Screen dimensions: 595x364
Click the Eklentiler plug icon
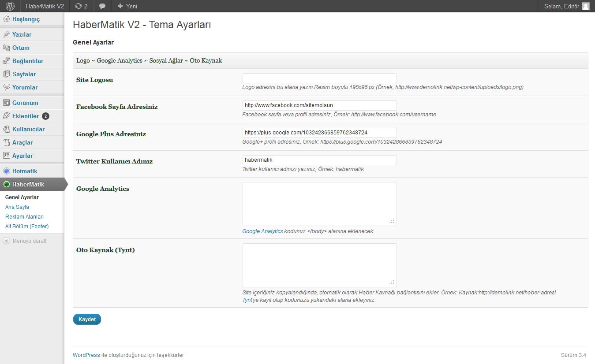pyautogui.click(x=7, y=116)
